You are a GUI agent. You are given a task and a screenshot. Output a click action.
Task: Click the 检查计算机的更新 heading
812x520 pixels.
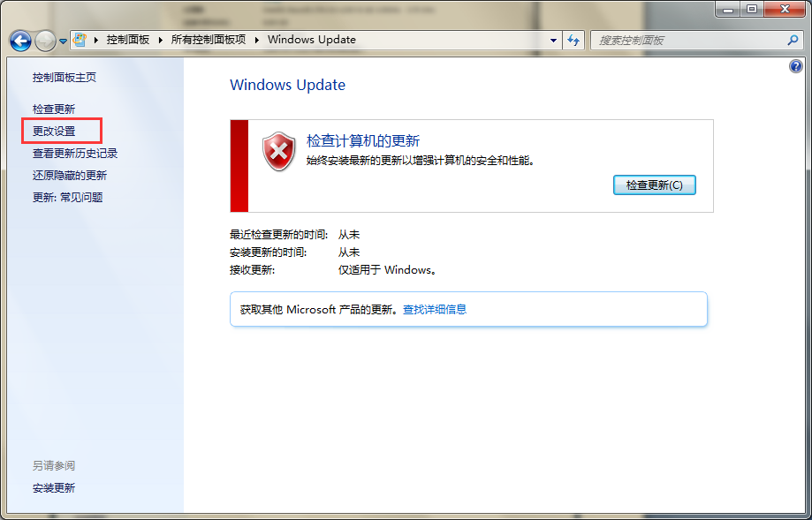click(363, 140)
